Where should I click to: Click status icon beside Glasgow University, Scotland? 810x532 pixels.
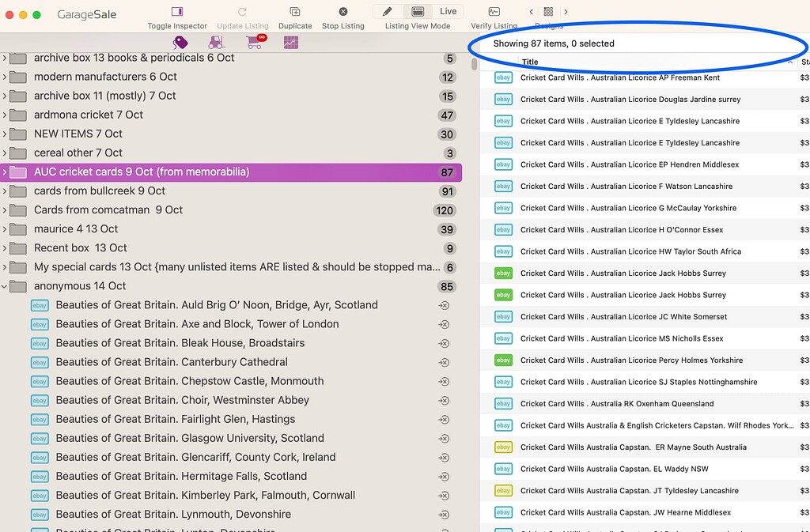point(444,440)
